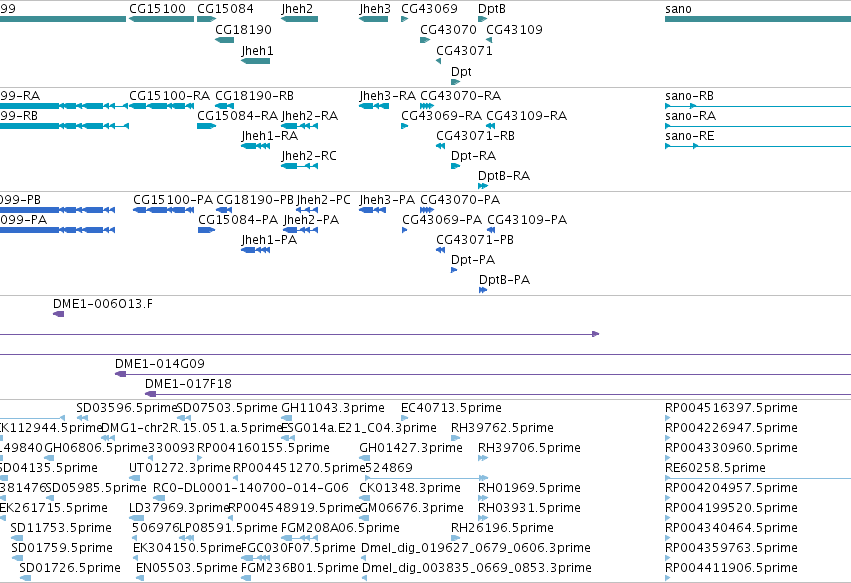Select transcript Jheh2-RC
The height and width of the screenshot is (583, 851).
(309, 156)
